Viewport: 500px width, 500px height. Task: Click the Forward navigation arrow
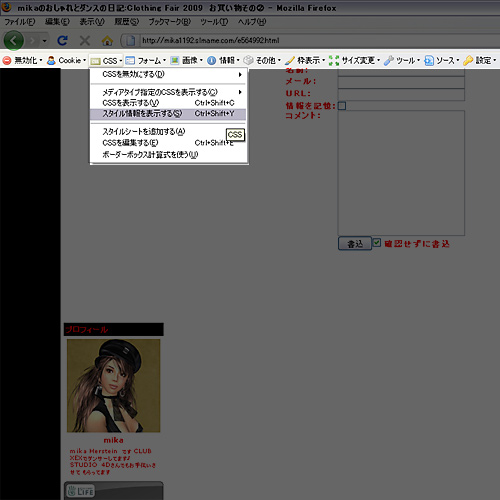tap(32, 41)
